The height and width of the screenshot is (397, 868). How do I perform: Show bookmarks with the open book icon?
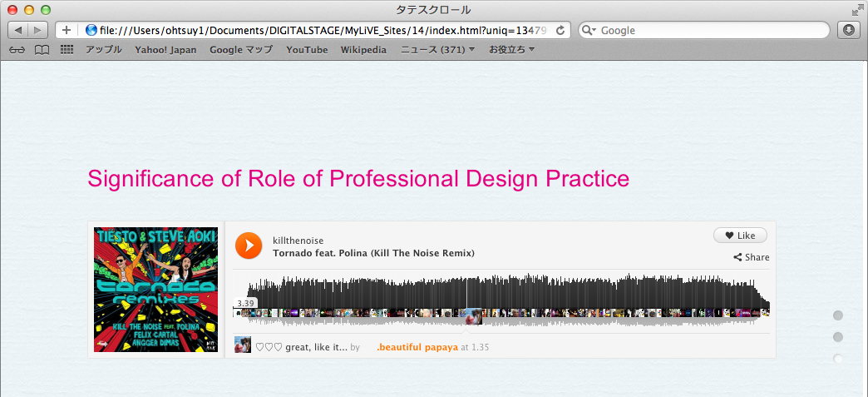point(42,50)
